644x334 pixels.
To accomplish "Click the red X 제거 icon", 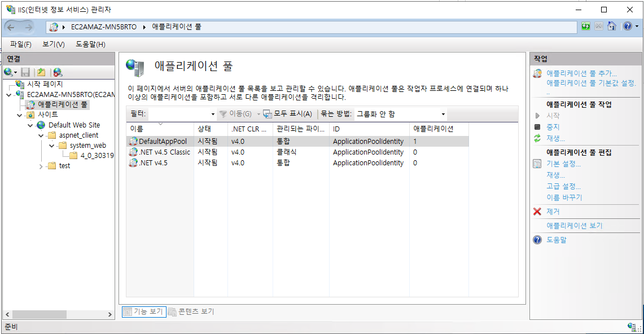I will click(x=537, y=212).
